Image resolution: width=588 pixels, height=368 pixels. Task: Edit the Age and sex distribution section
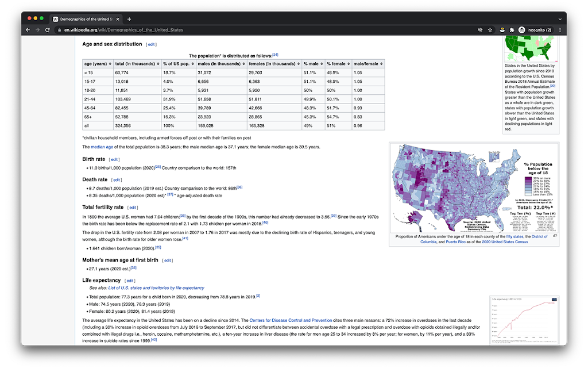[151, 45]
